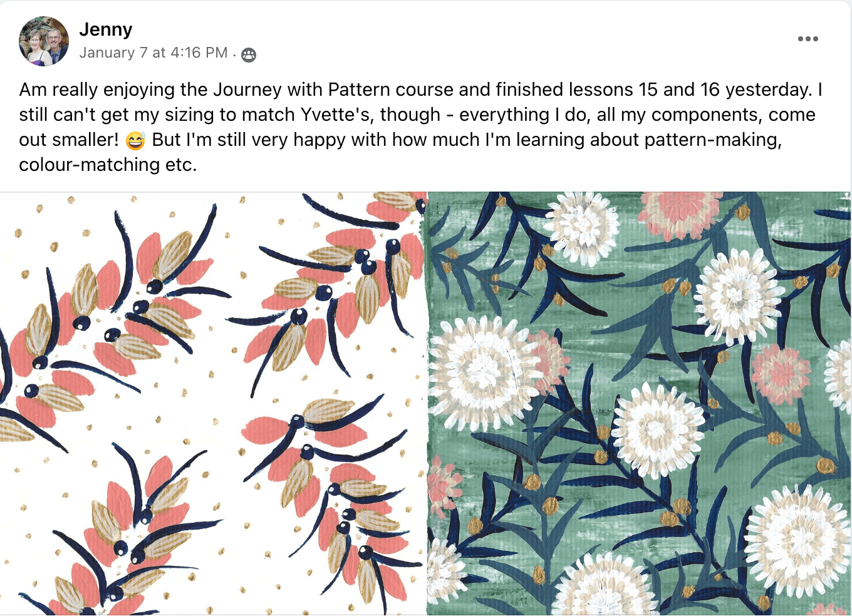
Task: Click the sweat-smile emoji in the post
Action: (x=135, y=140)
